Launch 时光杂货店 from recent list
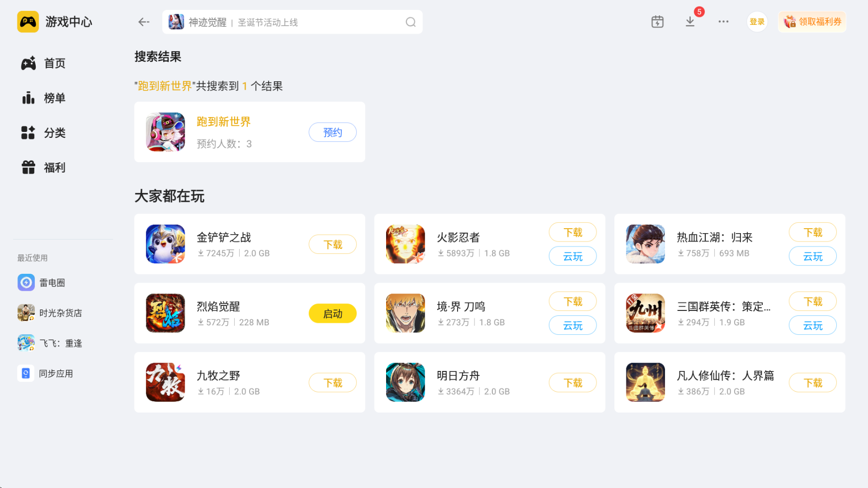This screenshot has height=488, width=868. (x=50, y=313)
